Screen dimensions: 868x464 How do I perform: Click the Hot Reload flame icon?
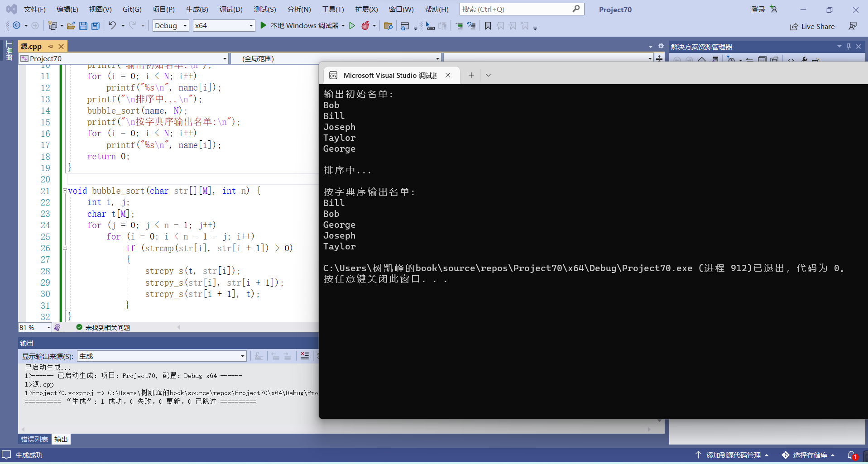pyautogui.click(x=365, y=26)
